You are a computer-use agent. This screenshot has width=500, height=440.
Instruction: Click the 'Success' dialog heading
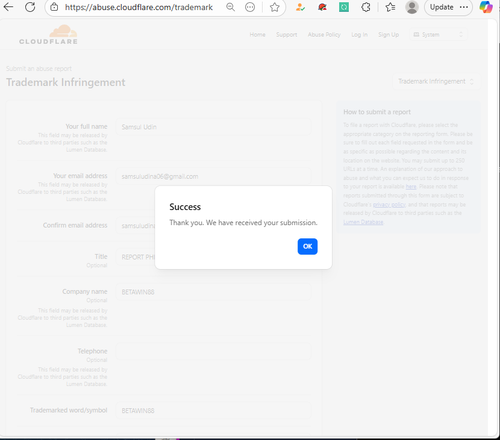coord(185,207)
